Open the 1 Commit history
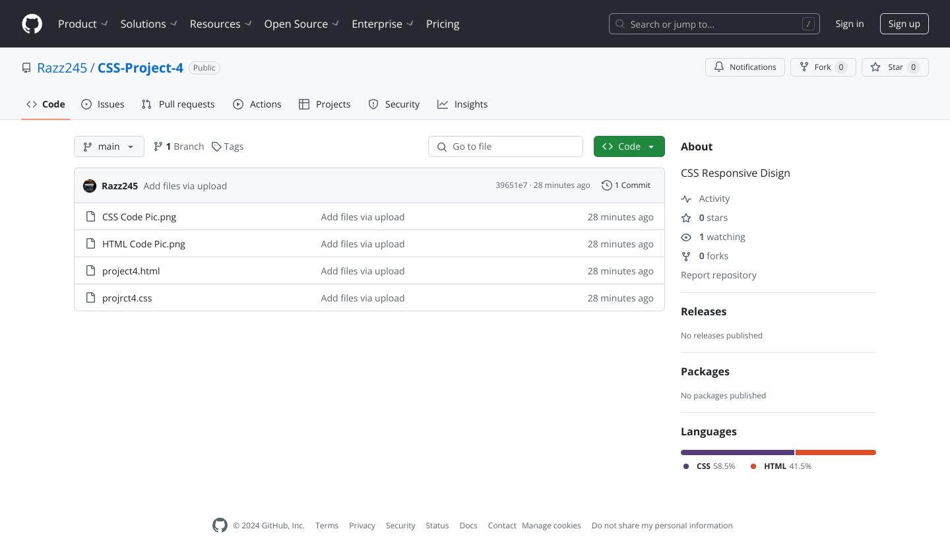The width and height of the screenshot is (950, 560). 626,185
